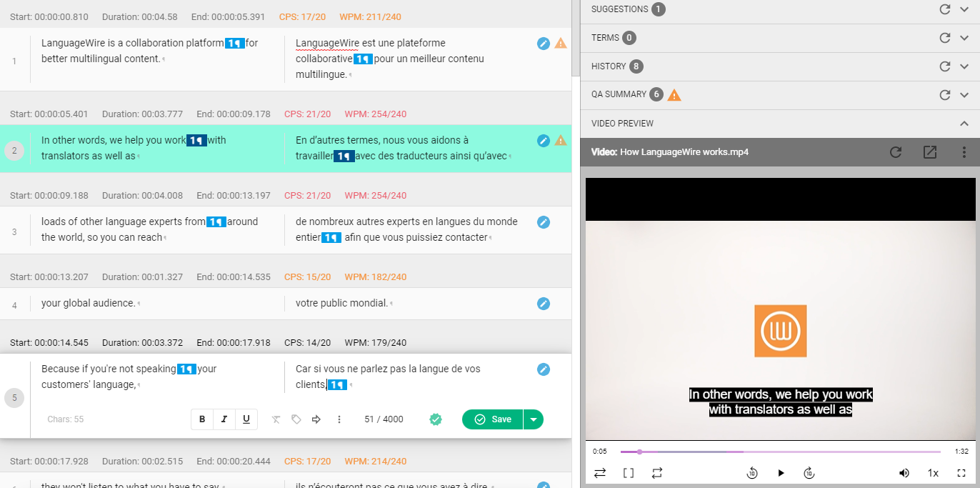
Task: Toggle segment range playback with the brackets icon
Action: click(x=628, y=472)
